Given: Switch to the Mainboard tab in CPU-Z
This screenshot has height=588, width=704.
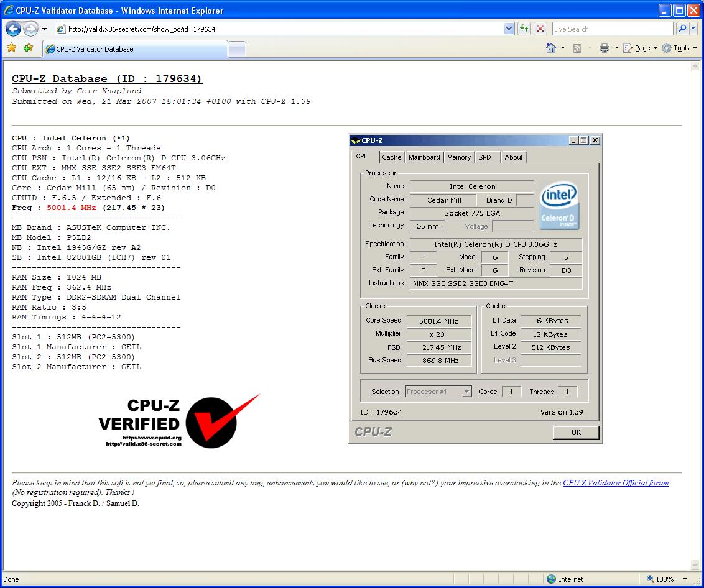Looking at the screenshot, I should [424, 157].
